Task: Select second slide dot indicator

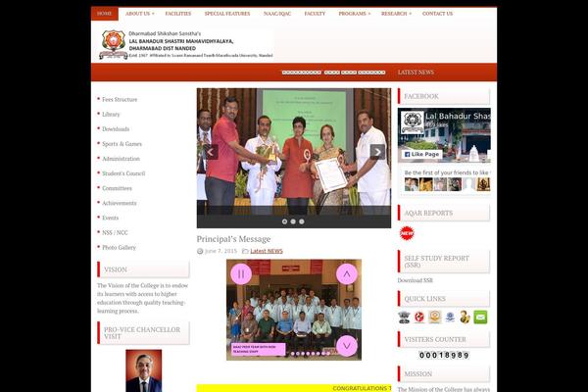Action: point(293,221)
